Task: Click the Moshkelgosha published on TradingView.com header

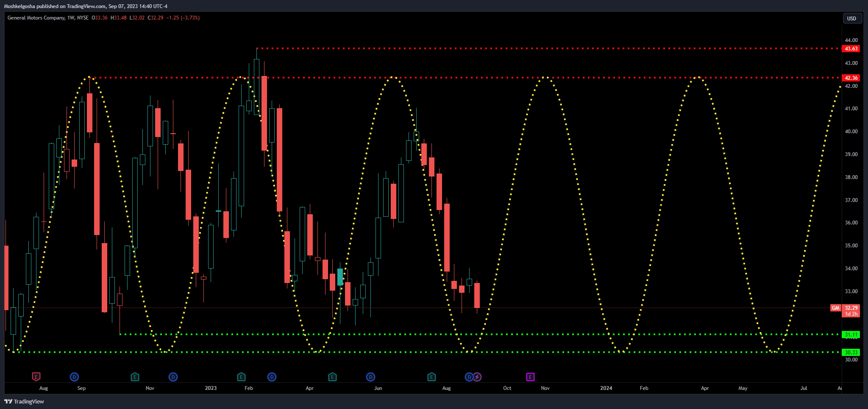Action: pyautogui.click(x=86, y=6)
